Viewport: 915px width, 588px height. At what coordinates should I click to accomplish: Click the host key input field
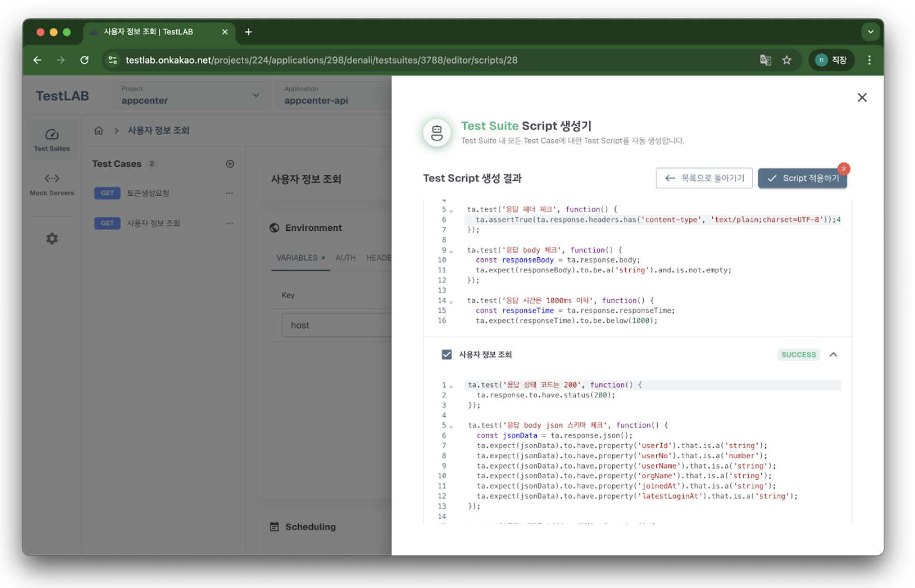point(336,325)
